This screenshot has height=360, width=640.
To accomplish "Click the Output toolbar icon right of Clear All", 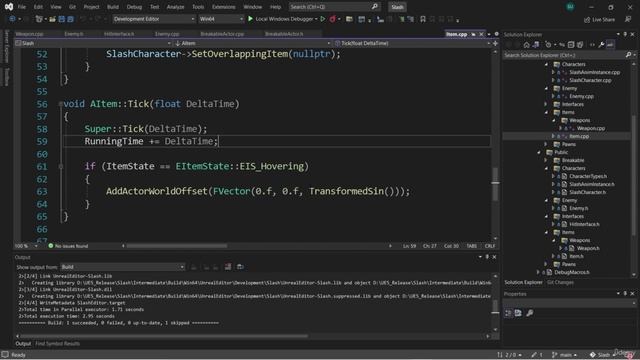I will point(240,267).
